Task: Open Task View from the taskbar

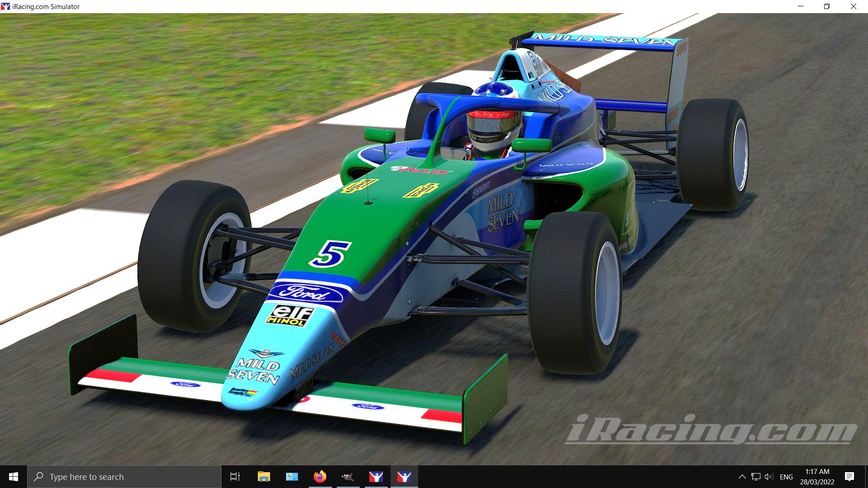Action: 235,477
